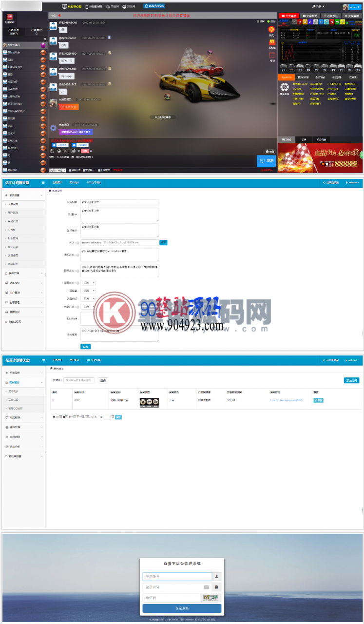Click the page number input in pagination
Image resolution: width=364 pixels, height=624 pixels.
click(107, 417)
